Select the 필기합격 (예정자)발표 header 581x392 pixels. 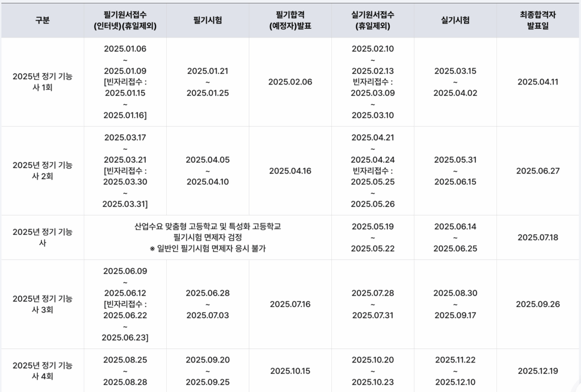290,20
